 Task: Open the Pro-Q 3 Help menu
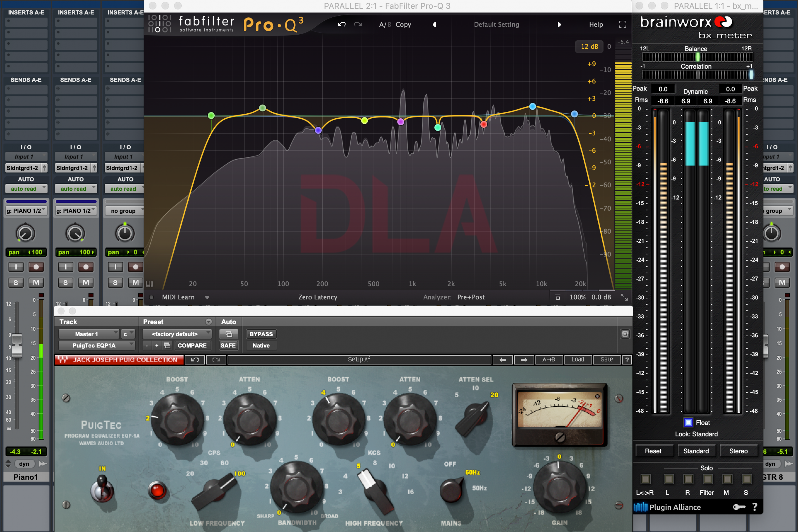[x=596, y=24]
